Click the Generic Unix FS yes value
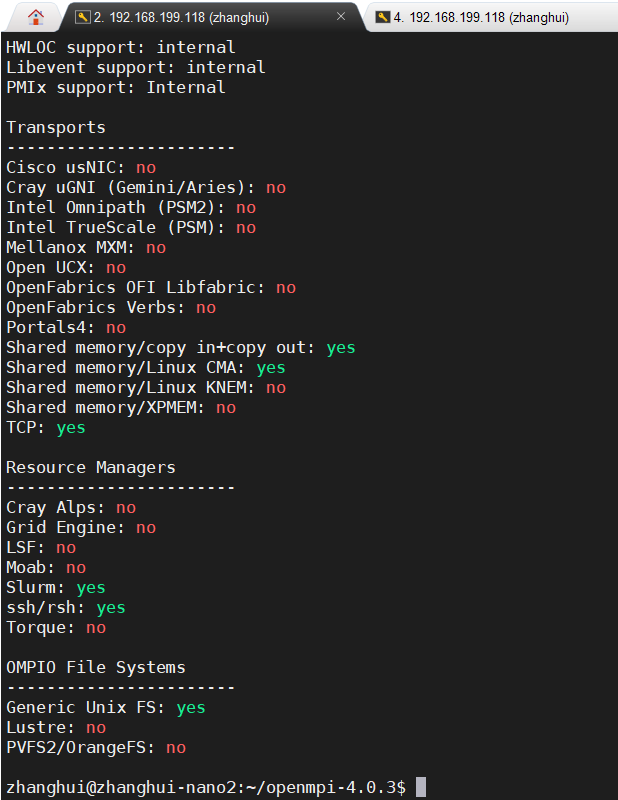The image size is (618, 800). point(191,707)
